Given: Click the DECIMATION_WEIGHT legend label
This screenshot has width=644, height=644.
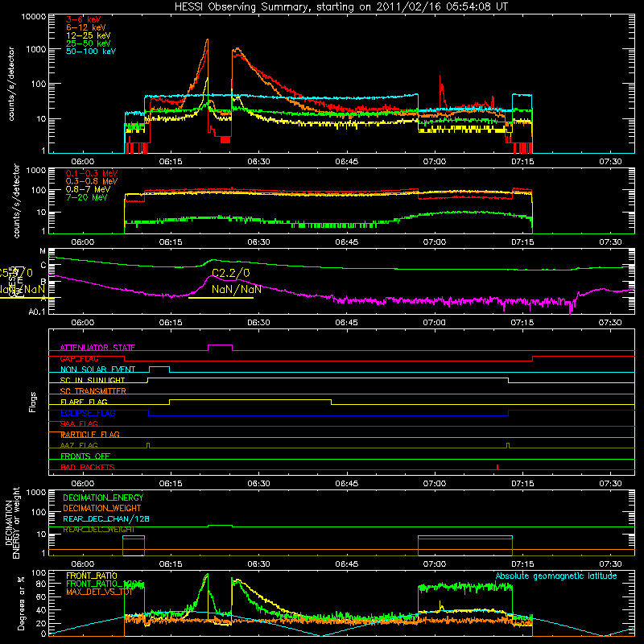Looking at the screenshot, I should coord(102,508).
